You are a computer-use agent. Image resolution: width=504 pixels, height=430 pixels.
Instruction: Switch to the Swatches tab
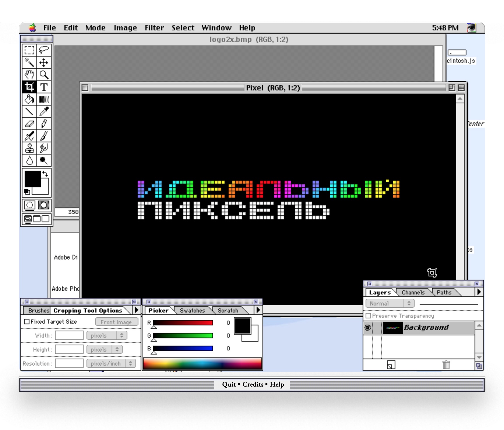click(192, 310)
